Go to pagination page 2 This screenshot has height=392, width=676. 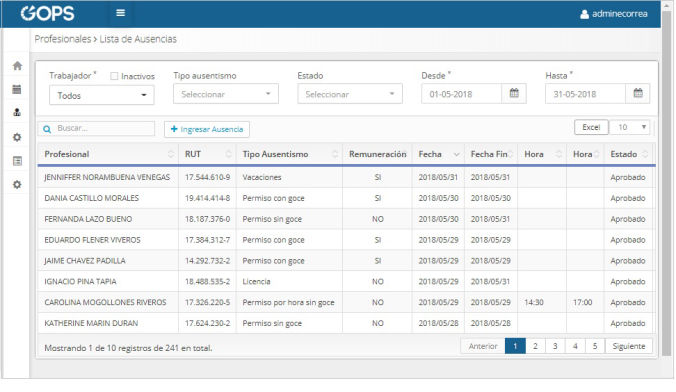pyautogui.click(x=535, y=346)
